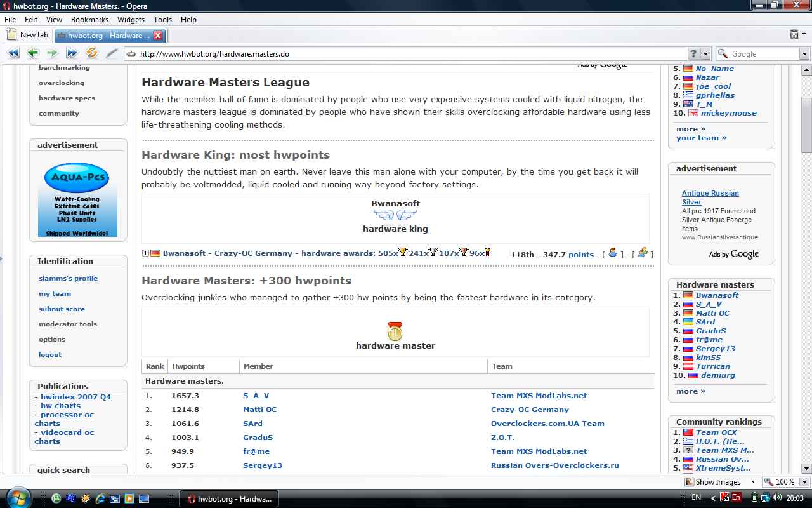This screenshot has height=508, width=812.
Task: Open the Help menu
Action: (x=188, y=20)
